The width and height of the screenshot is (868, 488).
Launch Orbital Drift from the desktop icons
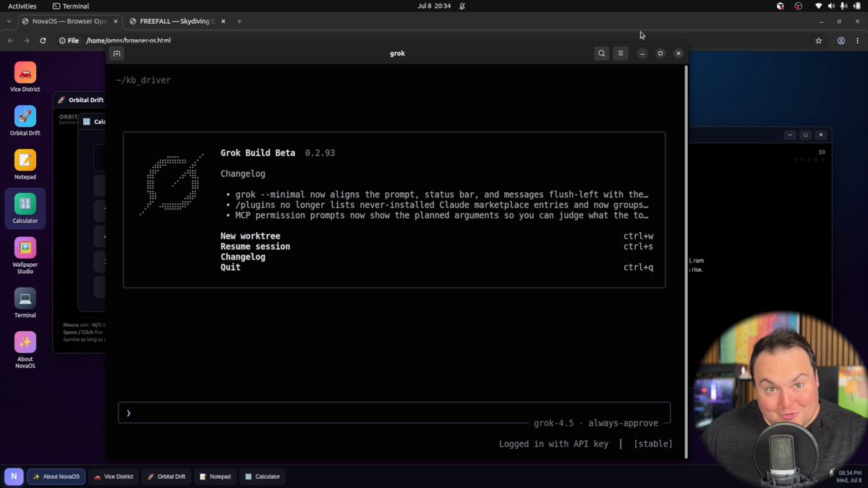point(25,120)
